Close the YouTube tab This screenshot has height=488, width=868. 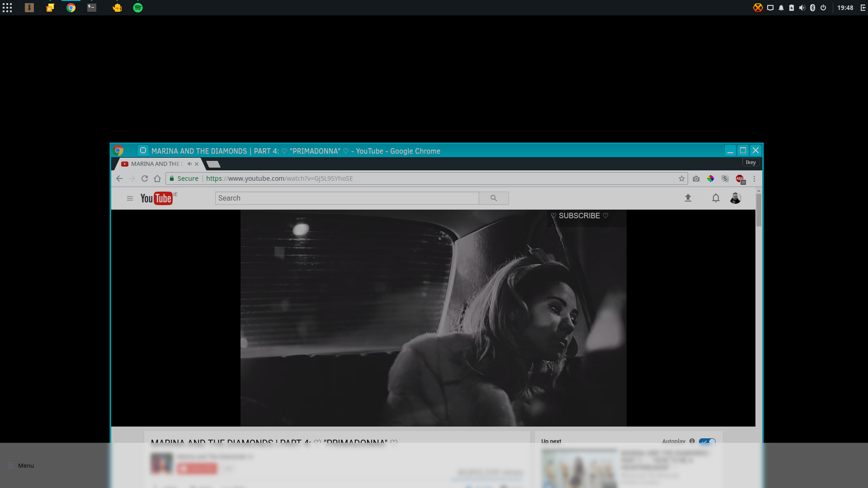pos(197,164)
